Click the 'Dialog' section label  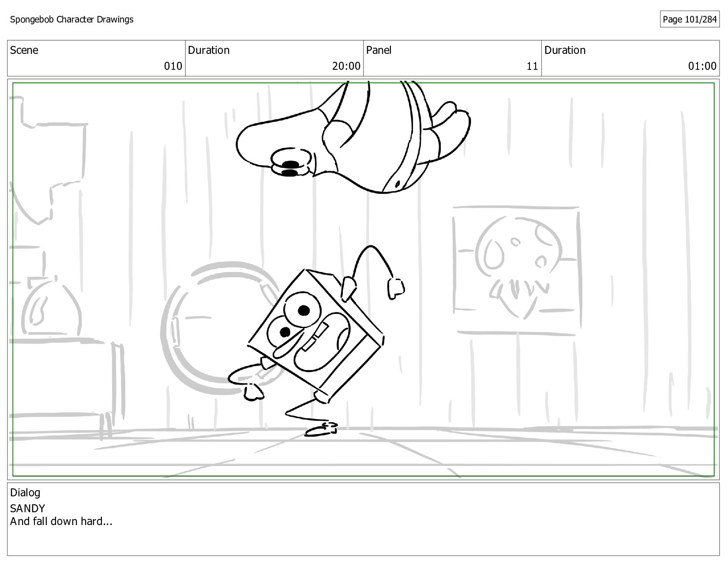click(25, 493)
